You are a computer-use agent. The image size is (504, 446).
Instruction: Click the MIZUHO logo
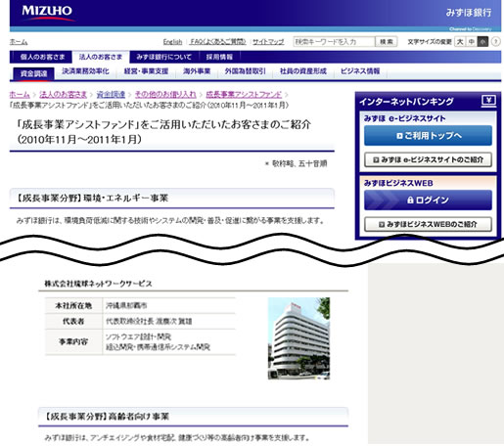click(48, 13)
